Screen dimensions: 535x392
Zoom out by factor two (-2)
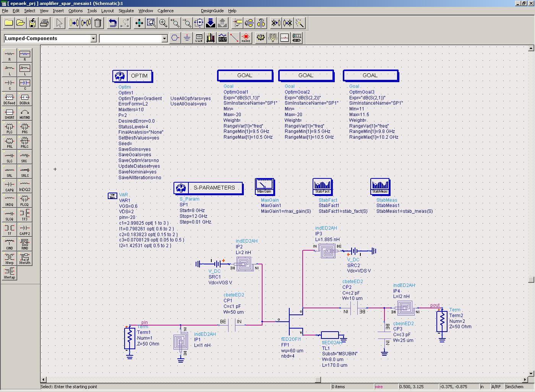(187, 23)
